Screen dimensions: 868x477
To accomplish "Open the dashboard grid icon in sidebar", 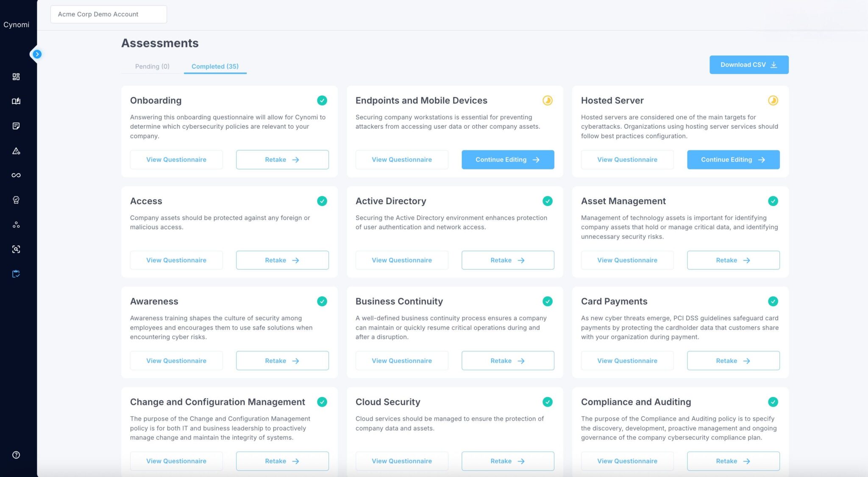I will [16, 77].
